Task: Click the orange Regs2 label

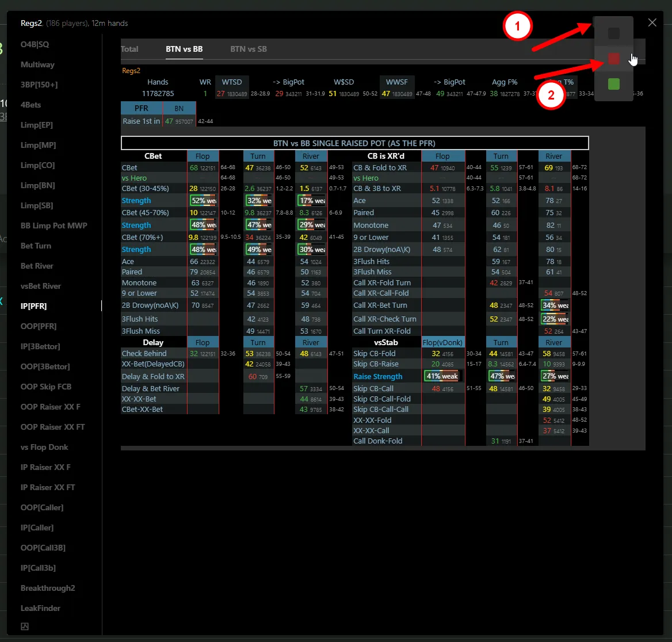Action: point(131,71)
